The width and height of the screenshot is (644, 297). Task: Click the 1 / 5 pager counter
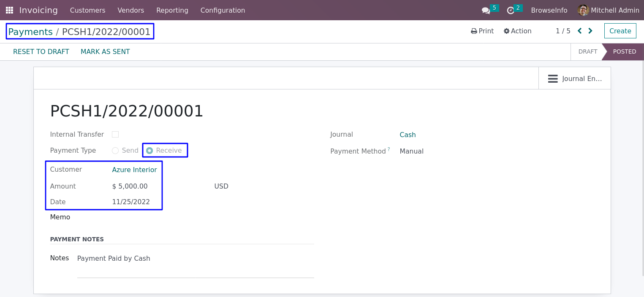tap(563, 31)
